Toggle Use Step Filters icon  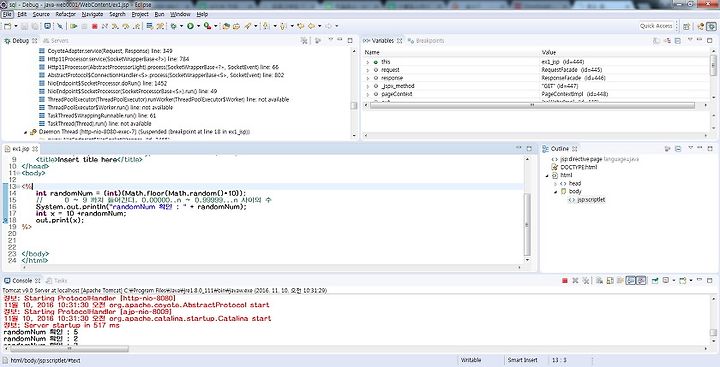pos(160,26)
